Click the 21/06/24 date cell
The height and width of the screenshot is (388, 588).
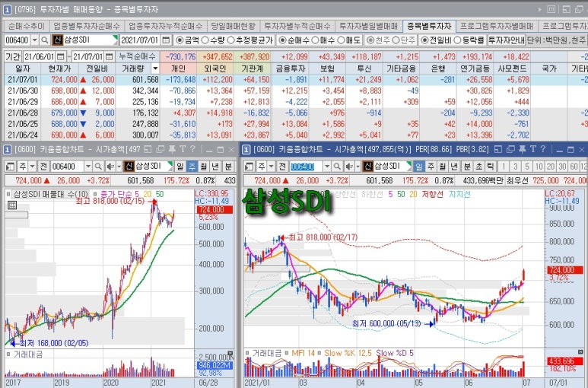click(22, 135)
